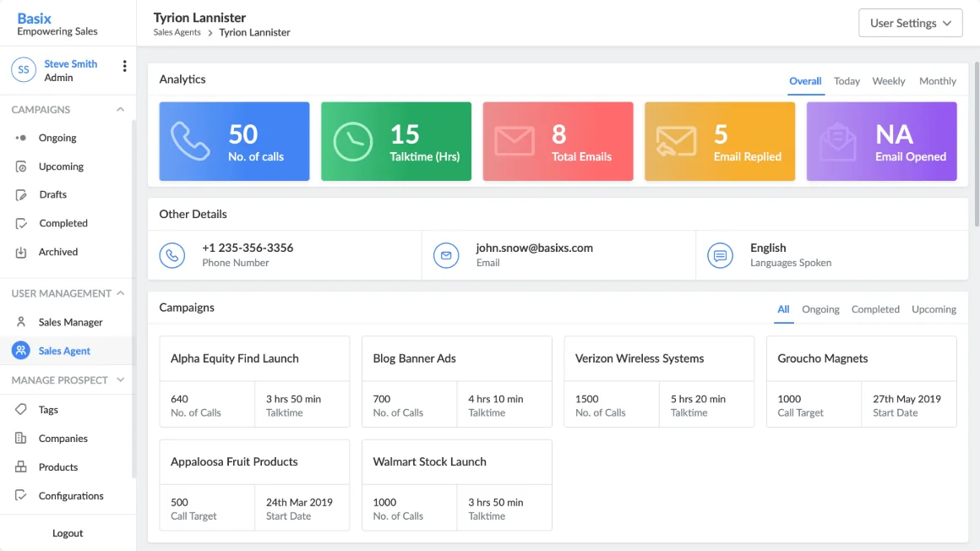This screenshot has width=980, height=551.
Task: Click the Archived download icon
Action: click(x=20, y=252)
